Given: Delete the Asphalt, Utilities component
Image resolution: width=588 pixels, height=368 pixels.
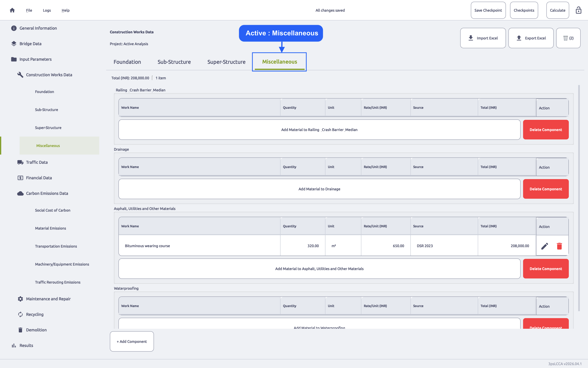Looking at the screenshot, I should click(x=546, y=269).
